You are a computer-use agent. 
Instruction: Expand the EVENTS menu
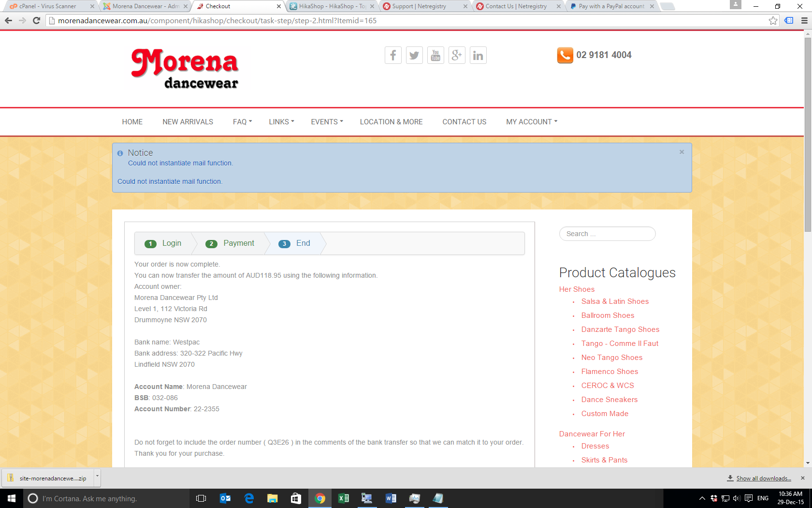tap(327, 122)
